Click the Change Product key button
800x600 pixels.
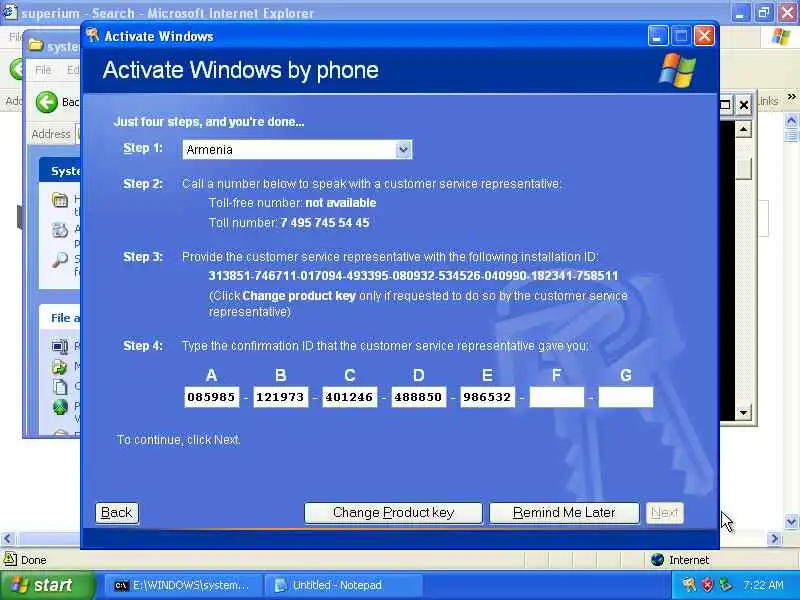(x=393, y=513)
